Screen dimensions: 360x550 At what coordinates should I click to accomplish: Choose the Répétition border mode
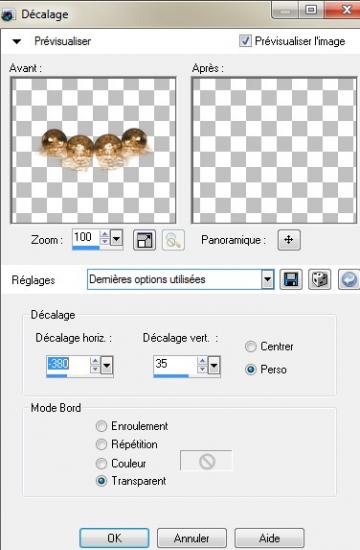(x=101, y=444)
